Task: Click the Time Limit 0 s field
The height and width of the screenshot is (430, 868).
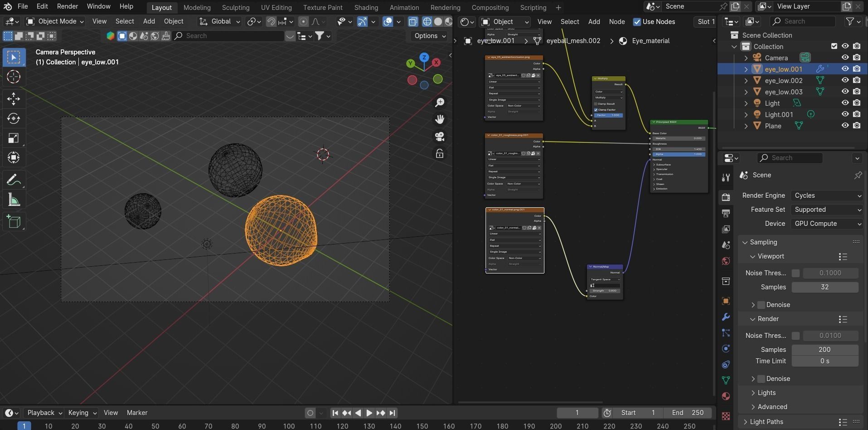Action: point(825,361)
